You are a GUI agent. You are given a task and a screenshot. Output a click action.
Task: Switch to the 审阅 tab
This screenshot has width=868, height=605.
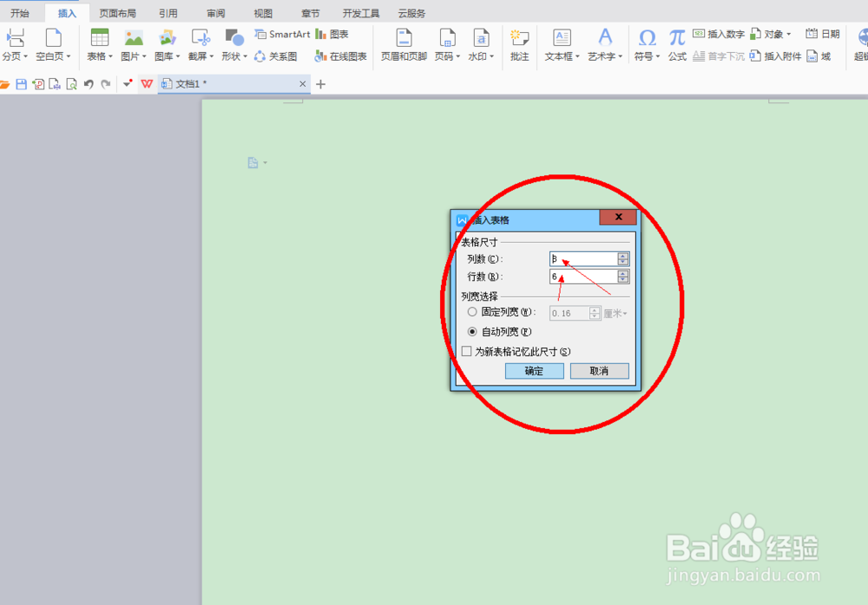216,13
